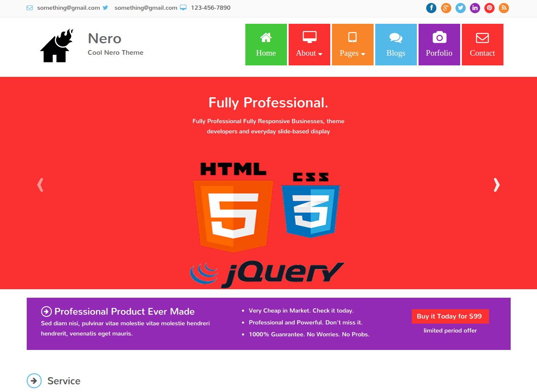Click the HTML5 logo in the slider

point(233,206)
